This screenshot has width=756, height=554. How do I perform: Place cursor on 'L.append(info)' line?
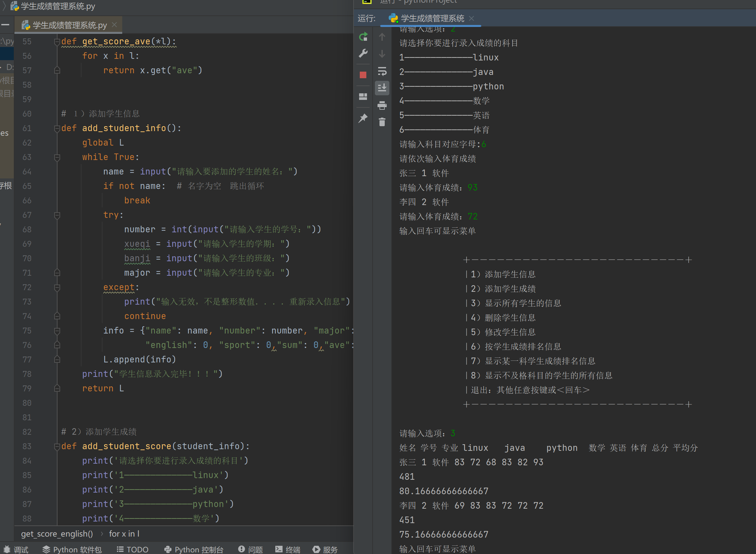tap(139, 359)
